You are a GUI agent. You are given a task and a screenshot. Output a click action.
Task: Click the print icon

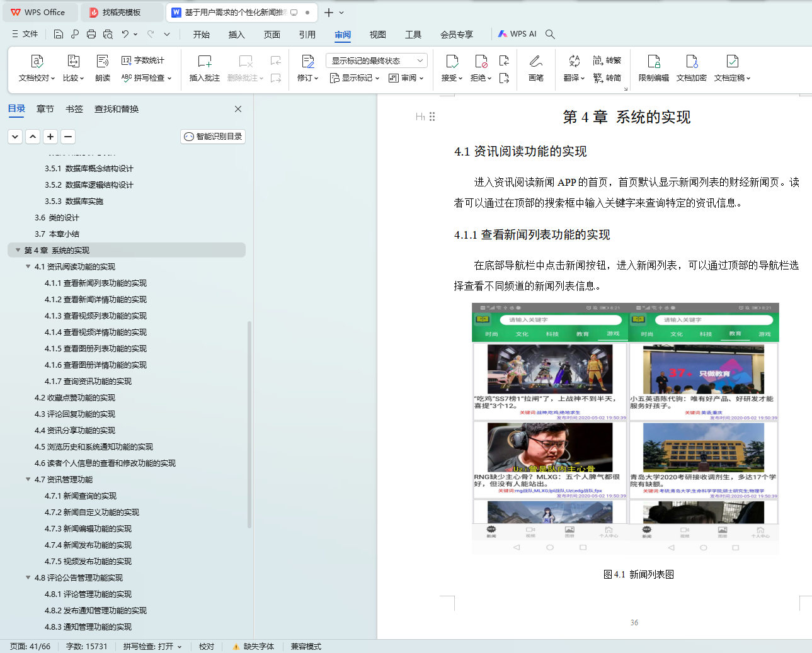[91, 34]
